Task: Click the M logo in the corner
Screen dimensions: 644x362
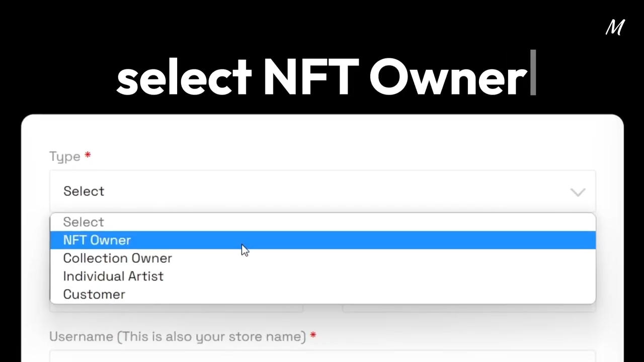Action: click(x=615, y=28)
